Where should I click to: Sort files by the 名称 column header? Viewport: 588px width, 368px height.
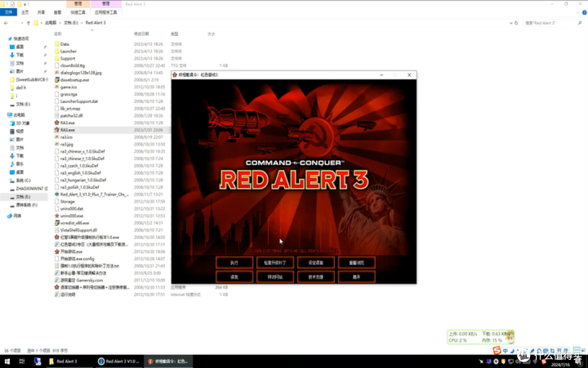(58, 34)
